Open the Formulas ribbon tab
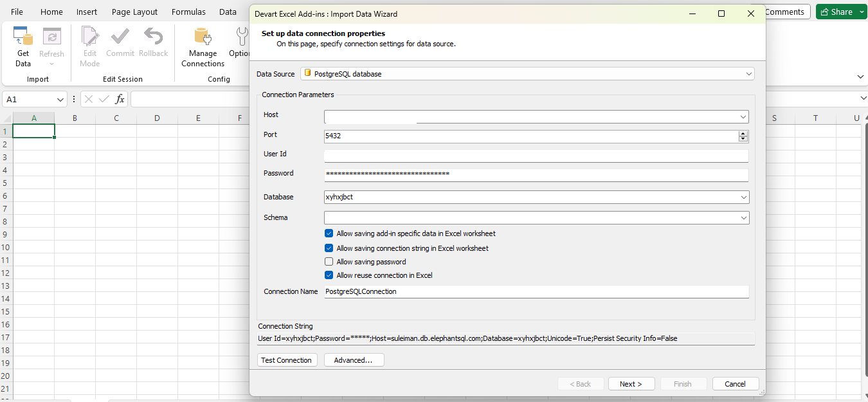The width and height of the screenshot is (868, 402). coord(188,12)
